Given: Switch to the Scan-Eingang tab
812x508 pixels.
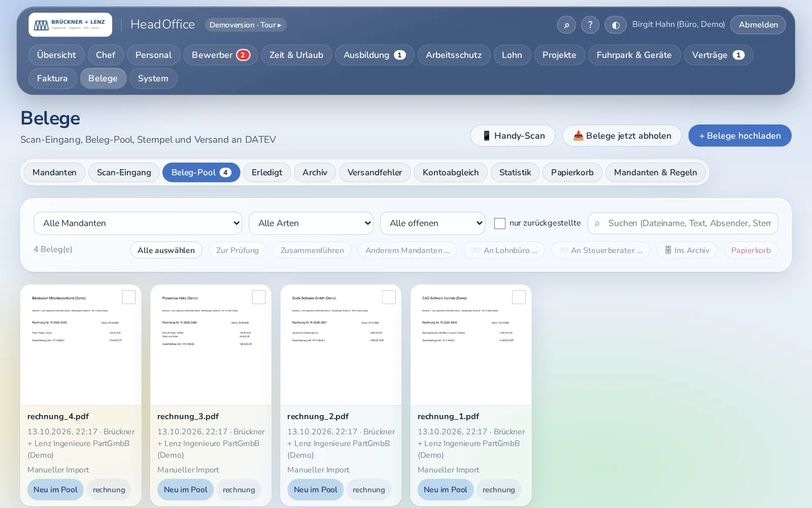Looking at the screenshot, I should point(124,173).
